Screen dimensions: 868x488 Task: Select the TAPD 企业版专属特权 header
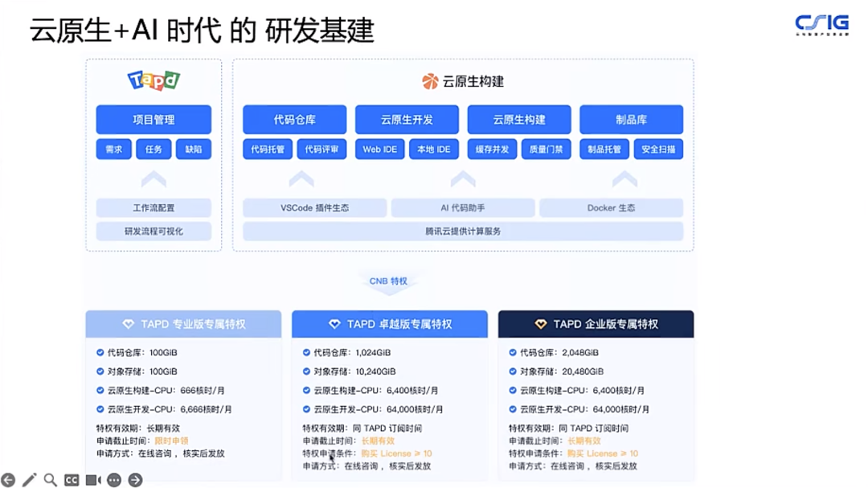(596, 324)
